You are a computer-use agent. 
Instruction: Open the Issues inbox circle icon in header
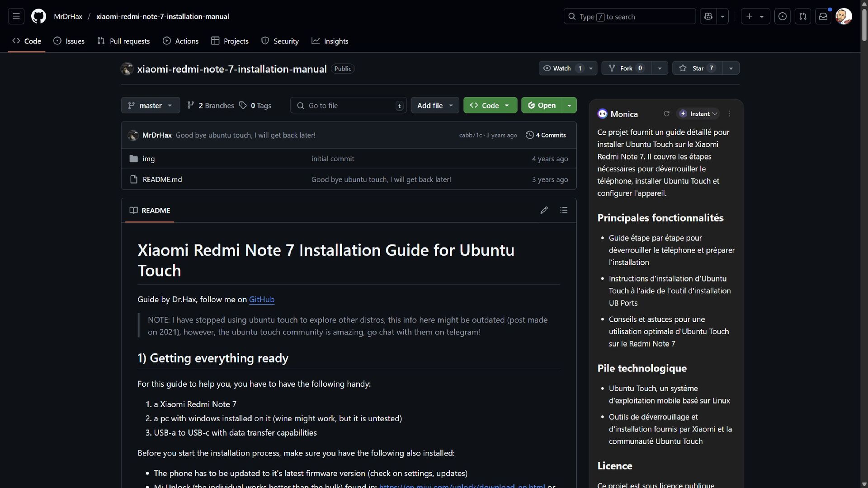tap(782, 17)
